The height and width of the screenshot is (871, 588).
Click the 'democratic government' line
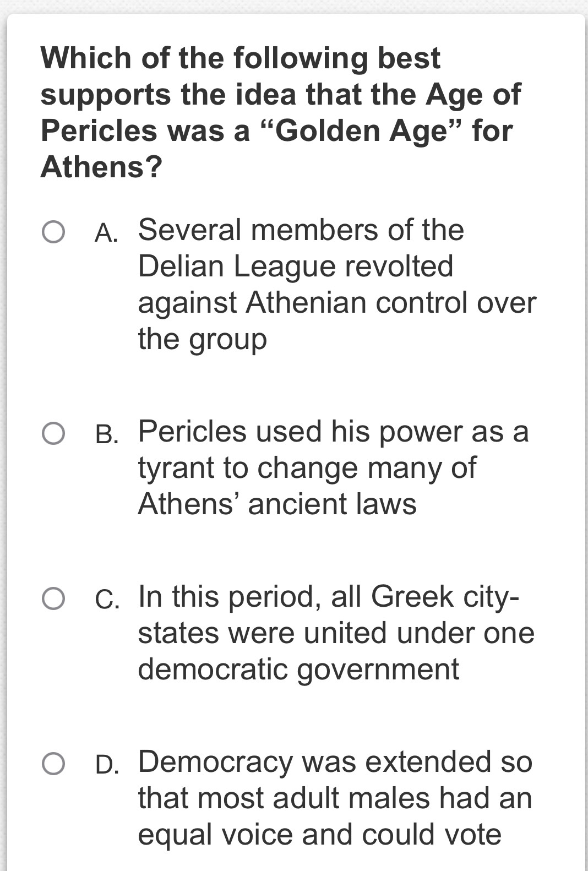coord(298,669)
